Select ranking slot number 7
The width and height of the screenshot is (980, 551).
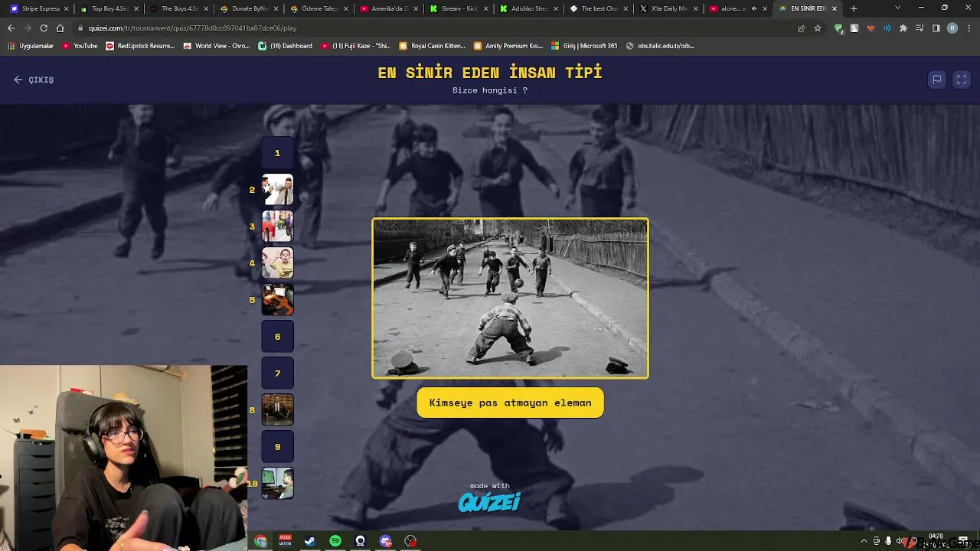point(277,373)
